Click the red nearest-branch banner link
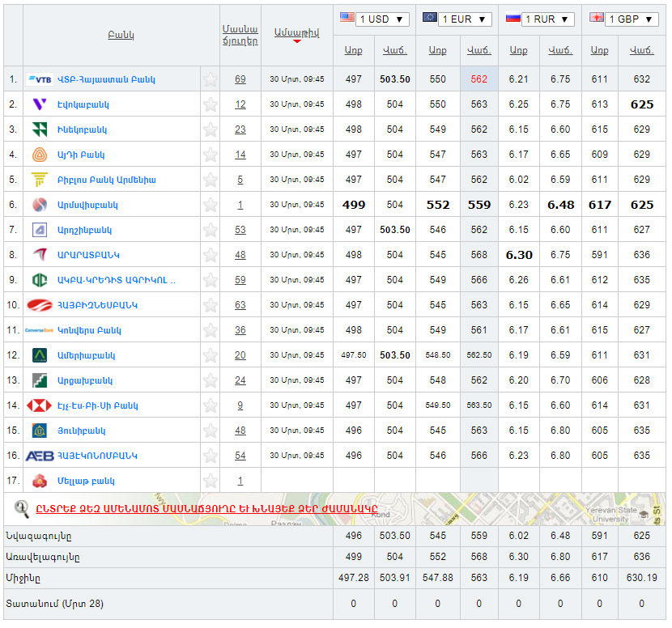 206,509
